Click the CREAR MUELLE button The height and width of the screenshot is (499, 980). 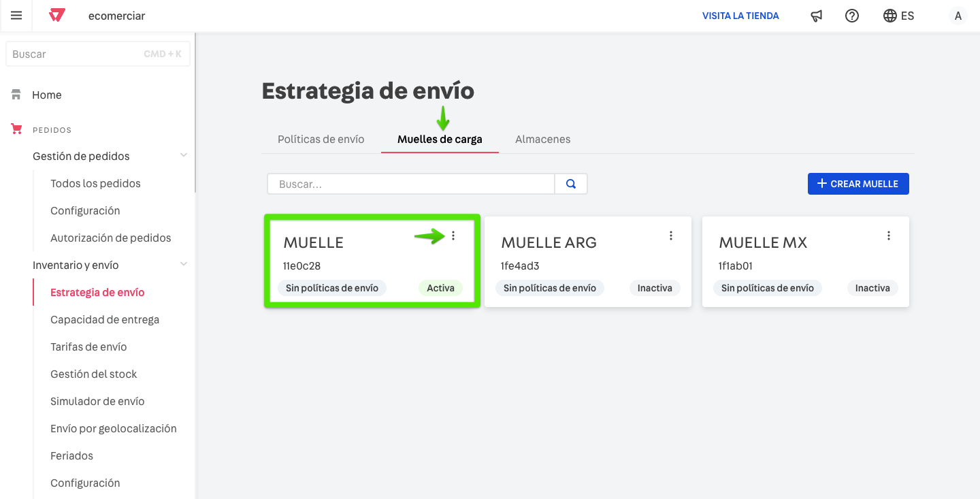858,184
